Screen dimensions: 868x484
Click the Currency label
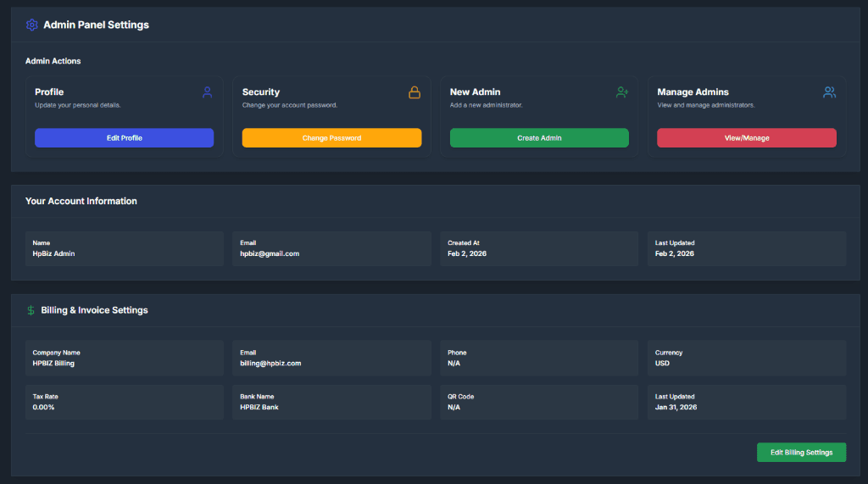pyautogui.click(x=669, y=353)
